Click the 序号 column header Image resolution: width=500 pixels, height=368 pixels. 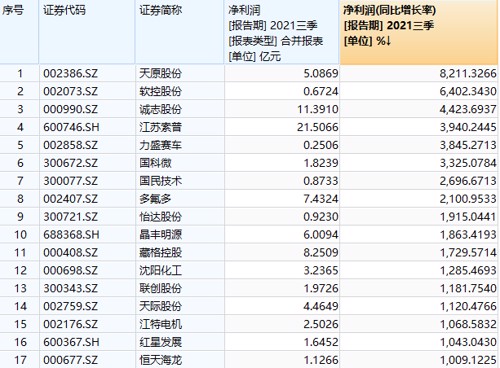point(19,32)
